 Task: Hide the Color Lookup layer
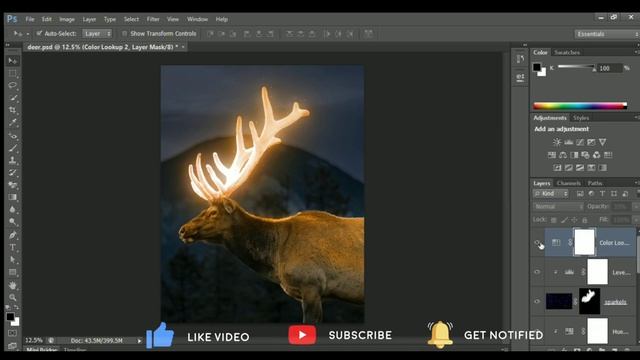(537, 242)
